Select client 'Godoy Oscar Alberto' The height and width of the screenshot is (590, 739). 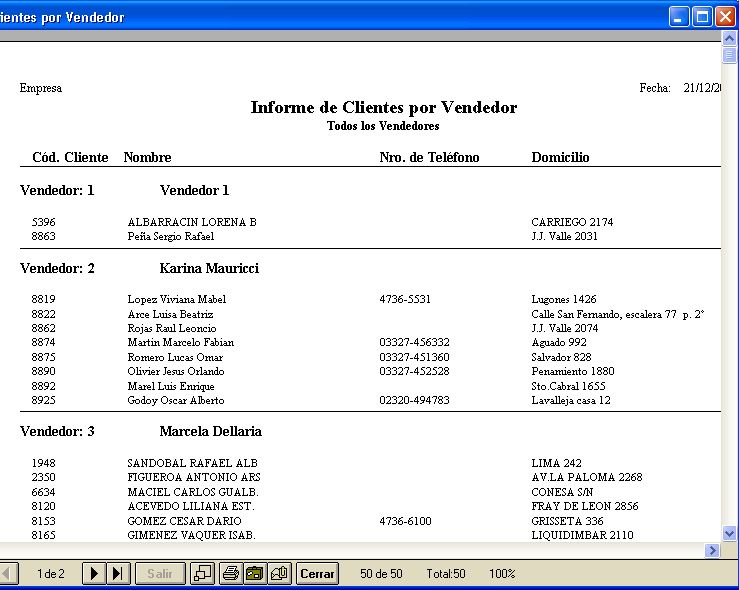176,401
